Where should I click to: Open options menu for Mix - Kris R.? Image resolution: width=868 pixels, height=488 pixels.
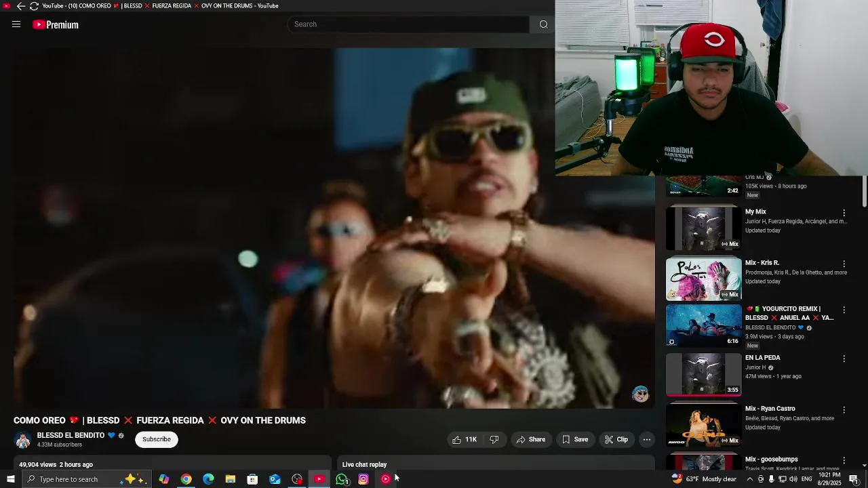coord(844,264)
